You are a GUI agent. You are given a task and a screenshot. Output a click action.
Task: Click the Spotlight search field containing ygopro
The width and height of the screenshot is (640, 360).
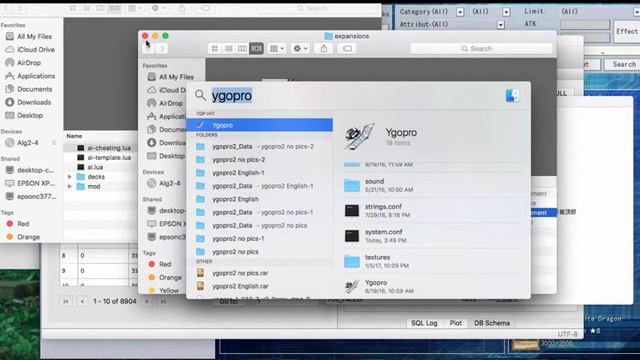[x=232, y=96]
